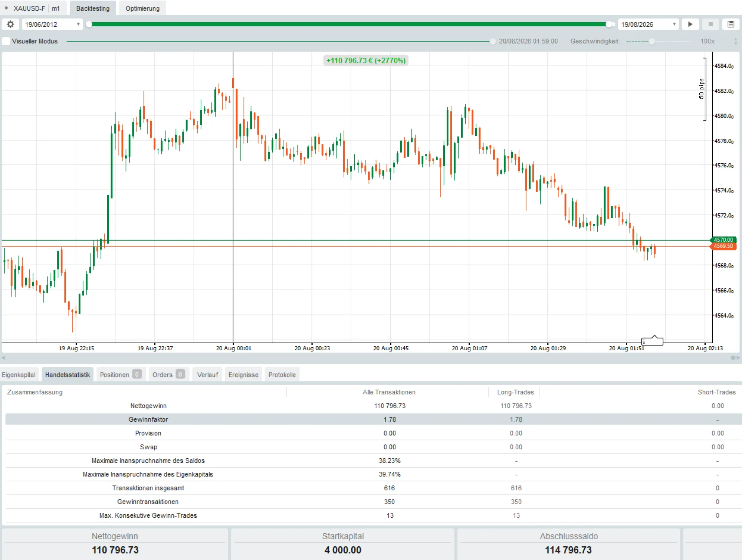This screenshot has width=742, height=560.
Task: Enable the Visueller Modus checkbox
Action: [6, 41]
